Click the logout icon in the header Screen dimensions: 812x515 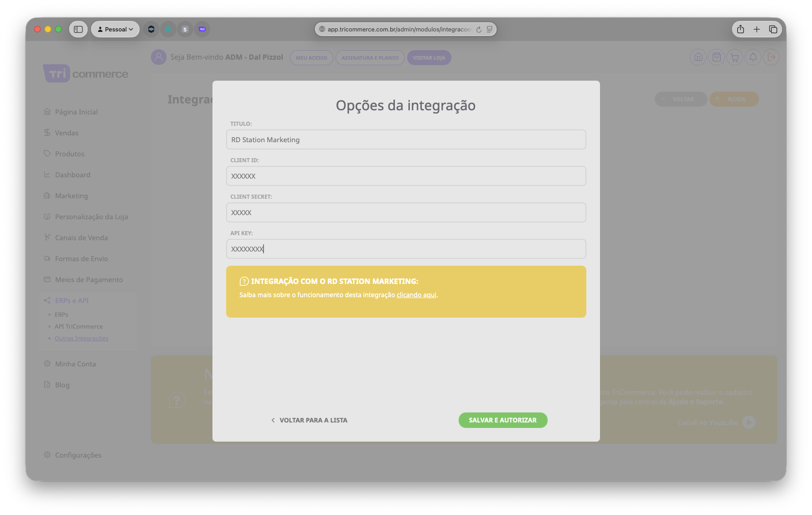(x=771, y=57)
